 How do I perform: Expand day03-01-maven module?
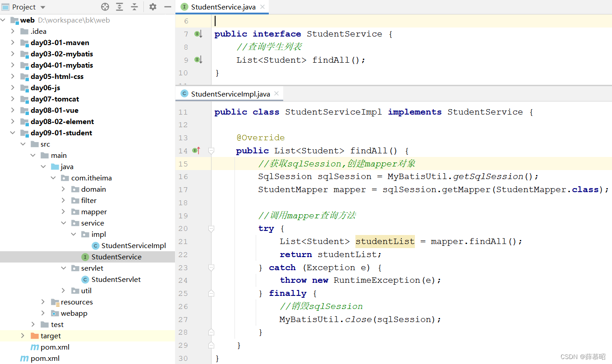(x=13, y=42)
